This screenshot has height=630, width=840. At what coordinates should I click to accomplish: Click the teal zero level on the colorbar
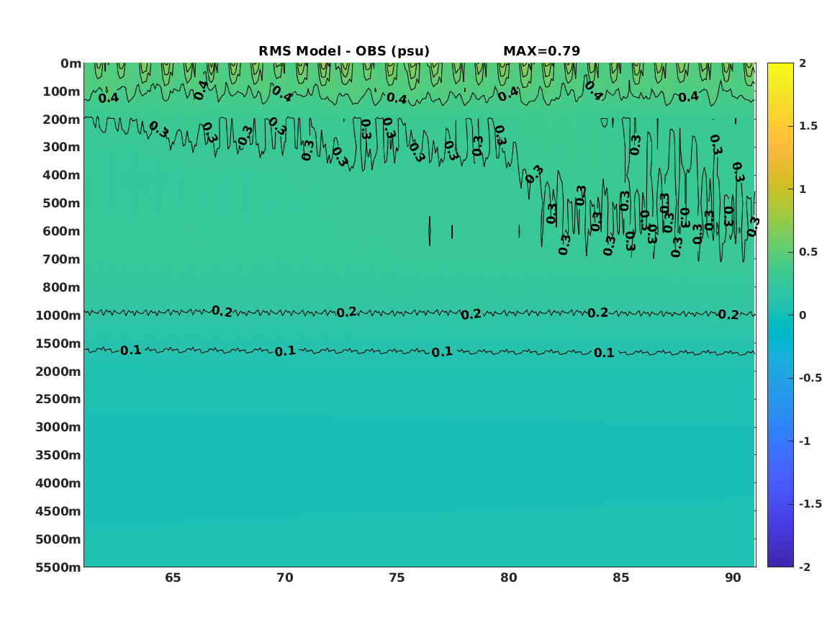click(x=780, y=315)
